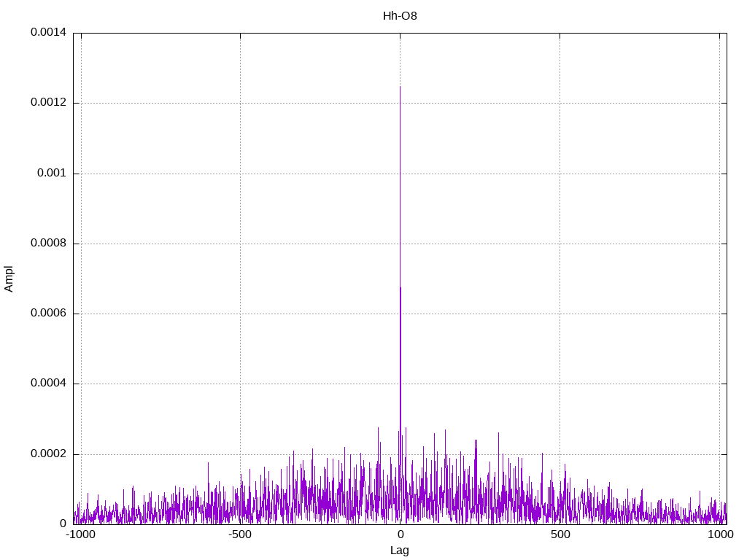747x560 pixels.
Task: Click the 0 tick label on x-axis
Action: 400,535
